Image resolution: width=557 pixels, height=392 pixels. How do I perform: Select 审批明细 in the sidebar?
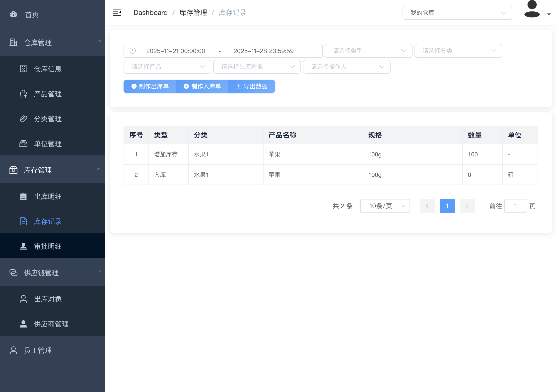pos(47,246)
